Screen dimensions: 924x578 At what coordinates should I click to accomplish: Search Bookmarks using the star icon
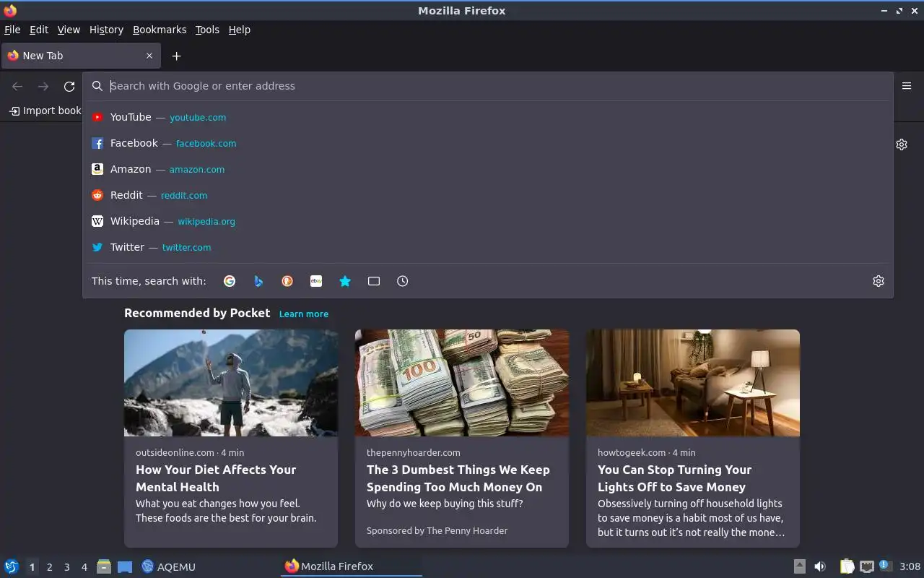click(345, 281)
